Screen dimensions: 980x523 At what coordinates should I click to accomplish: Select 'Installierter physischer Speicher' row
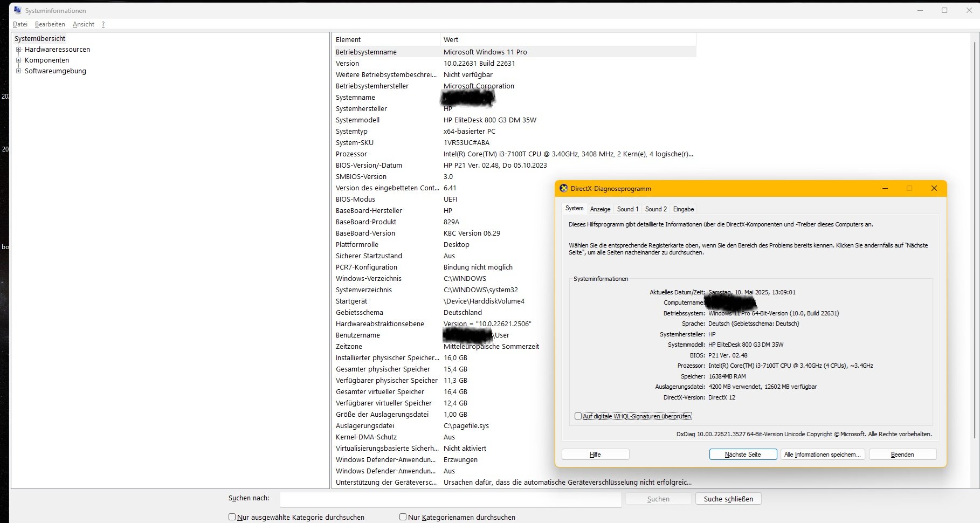pyautogui.click(x=444, y=357)
